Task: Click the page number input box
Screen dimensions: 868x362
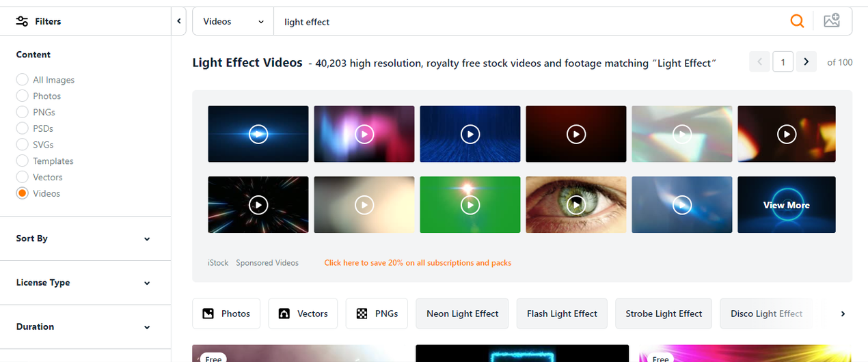Action: [783, 62]
